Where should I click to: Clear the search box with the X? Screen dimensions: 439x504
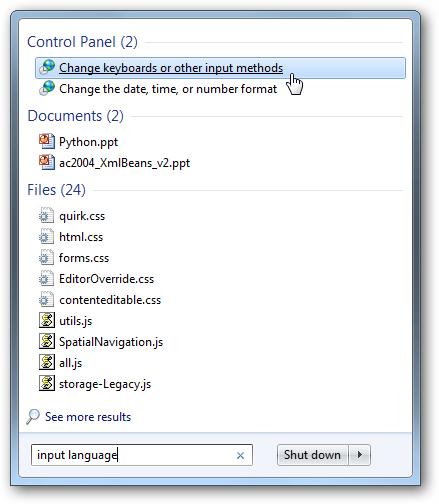pos(240,455)
